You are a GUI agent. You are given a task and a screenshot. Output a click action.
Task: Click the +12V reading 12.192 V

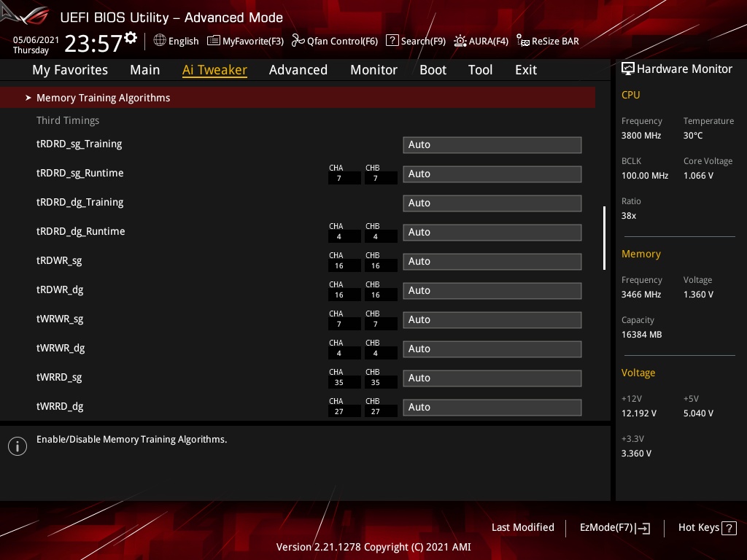638,413
